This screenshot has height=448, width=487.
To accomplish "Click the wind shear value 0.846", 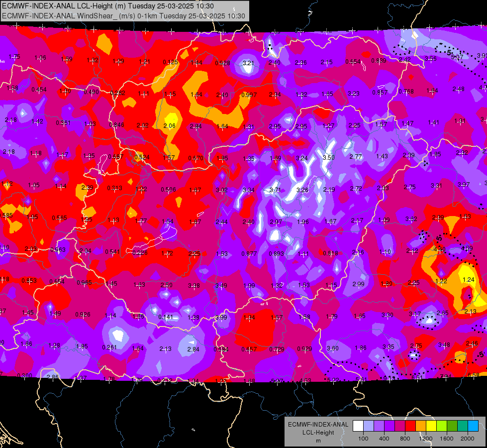I will (116, 124).
